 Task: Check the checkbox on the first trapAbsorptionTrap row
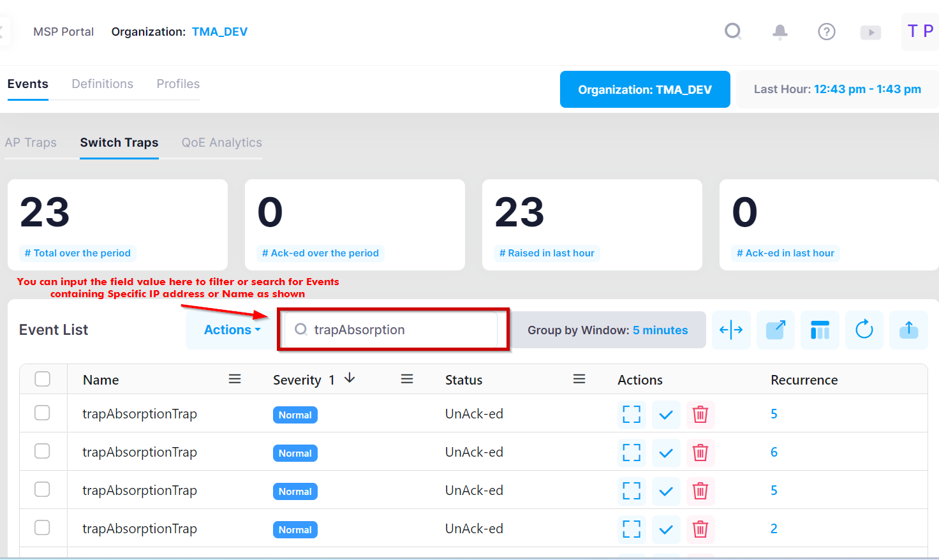[x=42, y=413]
